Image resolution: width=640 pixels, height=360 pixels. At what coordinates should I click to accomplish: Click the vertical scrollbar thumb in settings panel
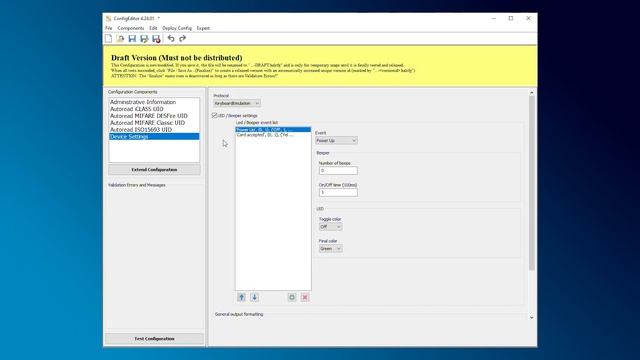(531, 183)
